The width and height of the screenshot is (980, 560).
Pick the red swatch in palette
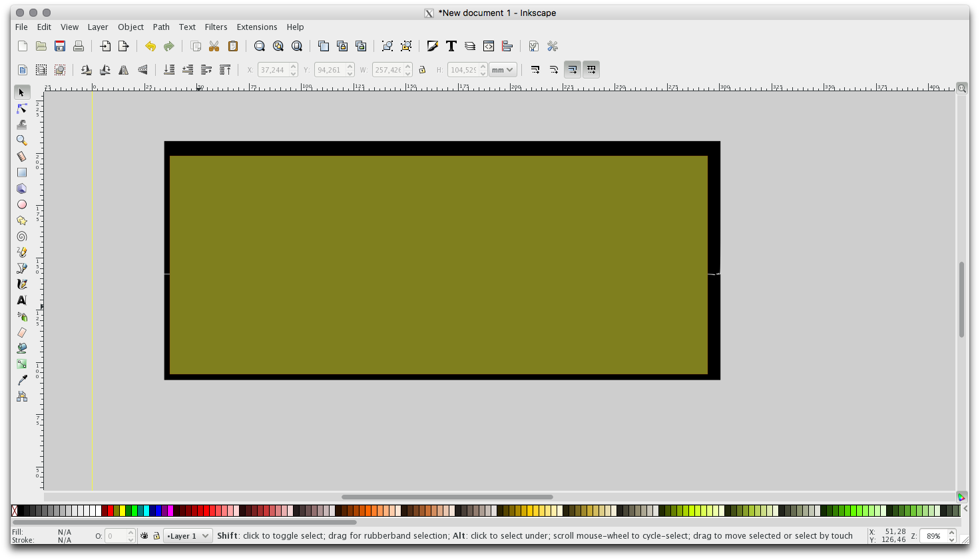111,511
